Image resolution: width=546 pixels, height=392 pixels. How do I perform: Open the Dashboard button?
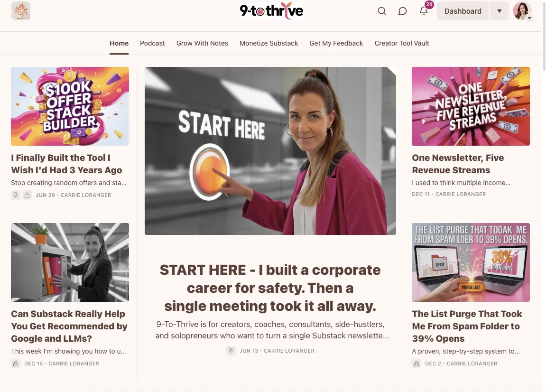[463, 11]
